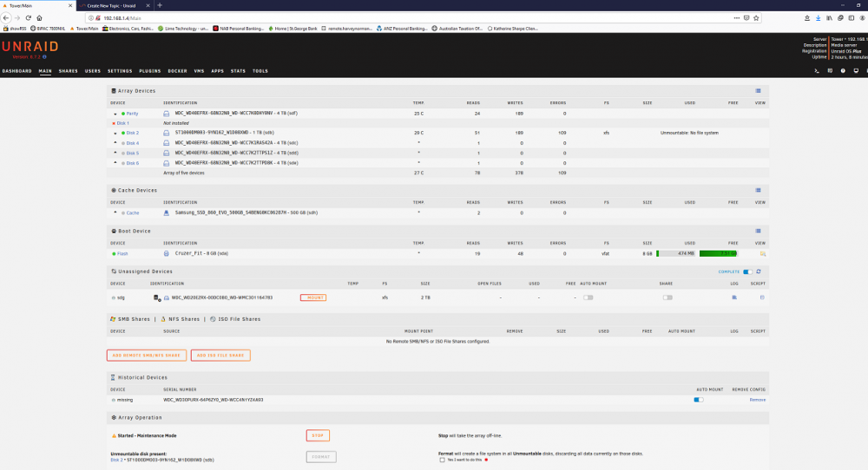Click the Disk 2 drive icon
This screenshot has width=868, height=470.
pos(166,134)
